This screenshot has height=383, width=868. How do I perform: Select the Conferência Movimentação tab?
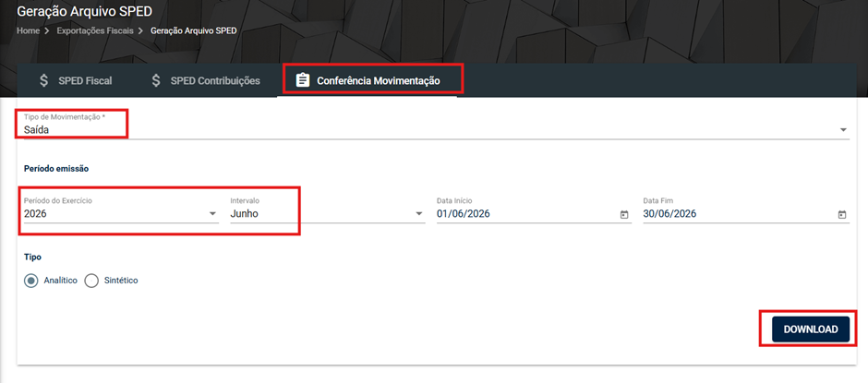tap(367, 81)
